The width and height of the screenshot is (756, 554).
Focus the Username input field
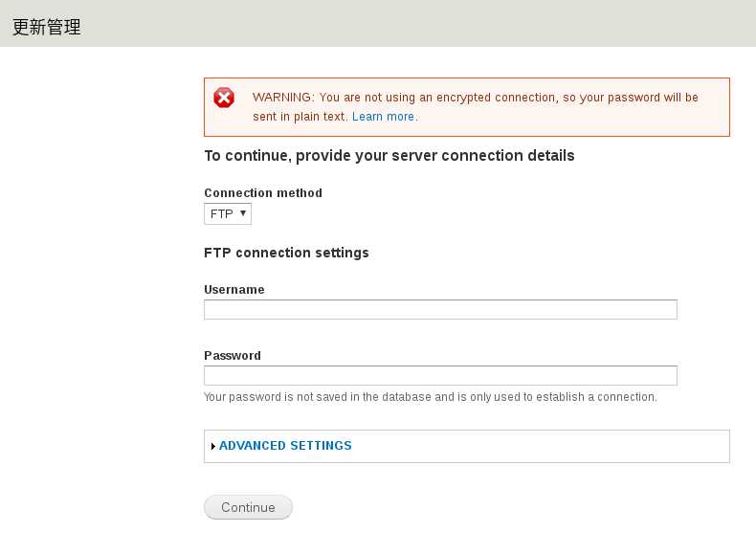[x=440, y=310]
